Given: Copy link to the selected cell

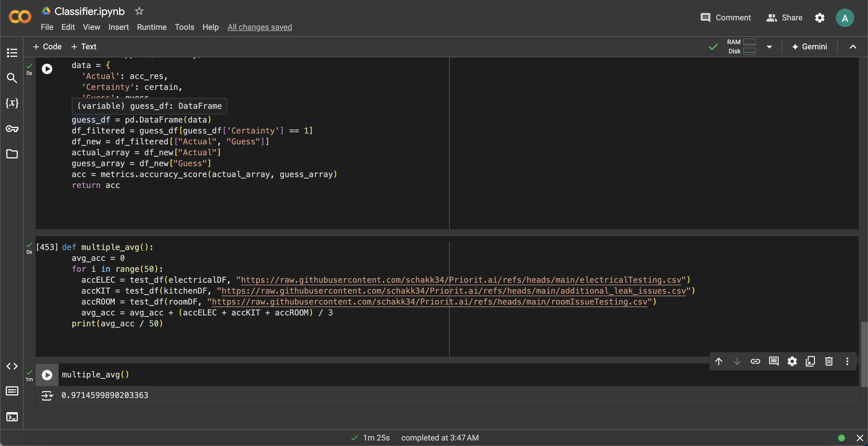Looking at the screenshot, I should tap(755, 361).
